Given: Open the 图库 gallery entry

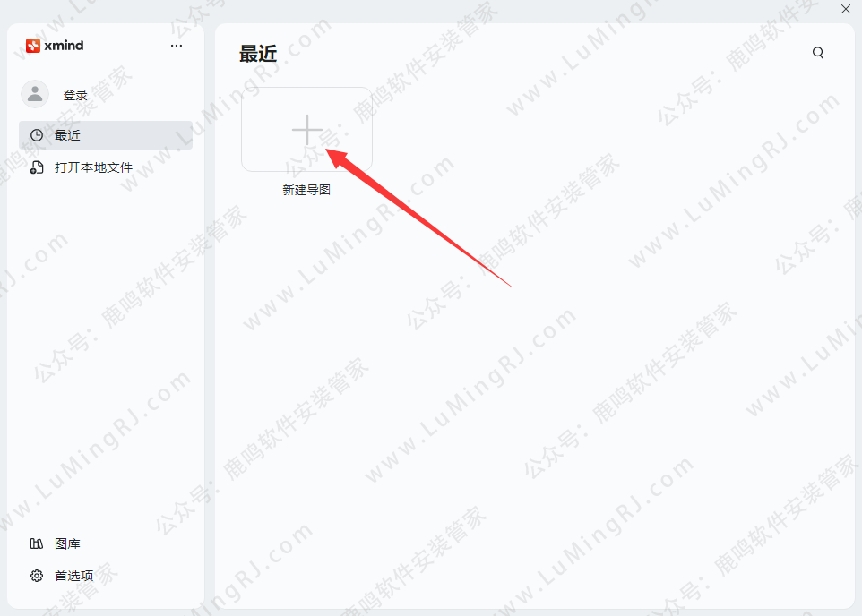Looking at the screenshot, I should [67, 544].
